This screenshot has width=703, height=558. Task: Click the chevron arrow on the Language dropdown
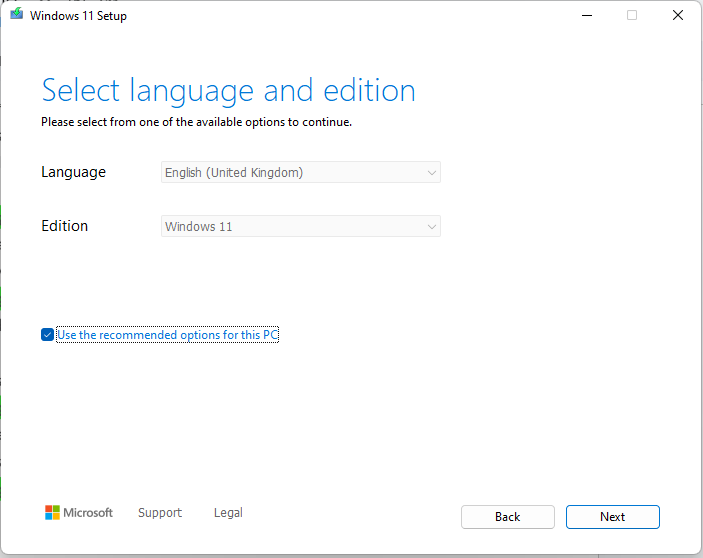point(432,173)
